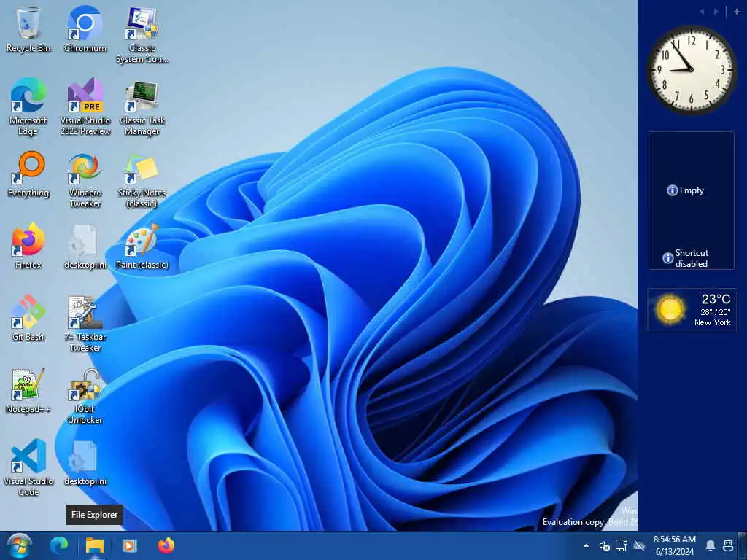Click the sun weather icon
Viewport: 747px width, 560px height.
click(670, 309)
